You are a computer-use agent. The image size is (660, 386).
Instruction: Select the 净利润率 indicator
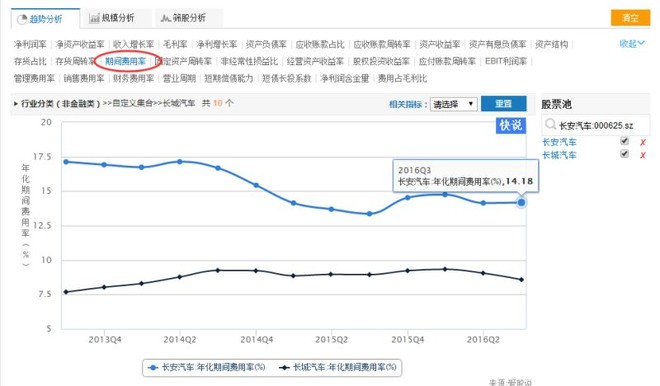30,44
